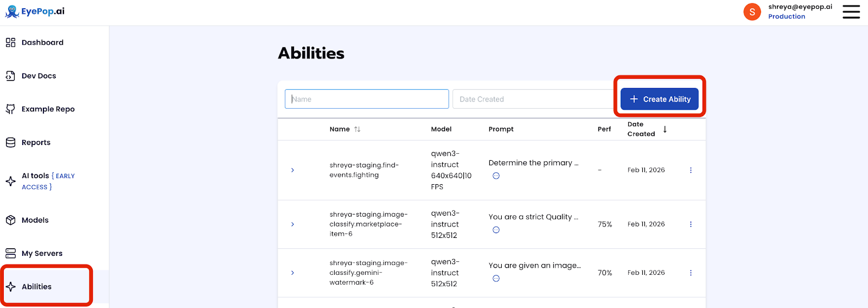Open Dashboard in the sidebar
The width and height of the screenshot is (868, 308).
click(x=42, y=42)
